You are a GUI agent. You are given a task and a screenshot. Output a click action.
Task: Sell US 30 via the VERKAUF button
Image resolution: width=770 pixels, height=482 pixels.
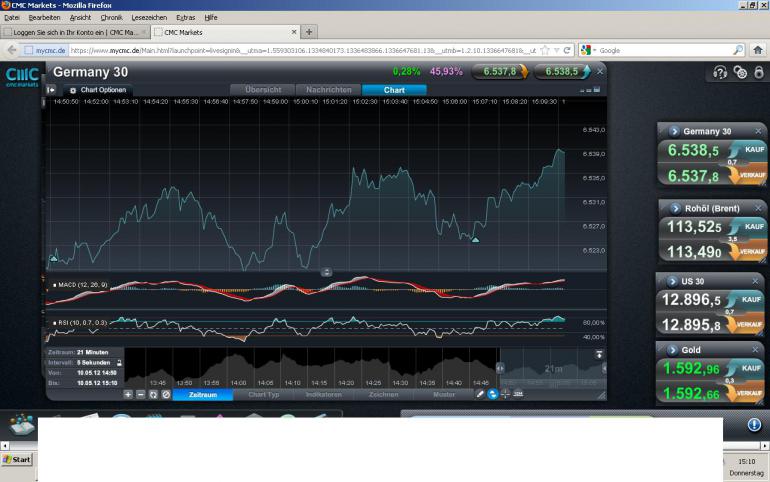746,324
